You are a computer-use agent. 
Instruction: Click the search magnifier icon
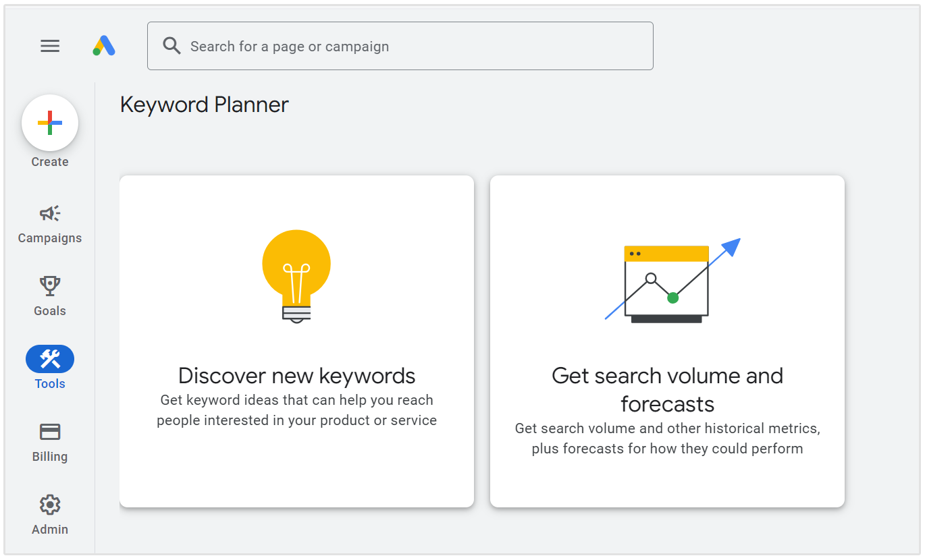171,45
